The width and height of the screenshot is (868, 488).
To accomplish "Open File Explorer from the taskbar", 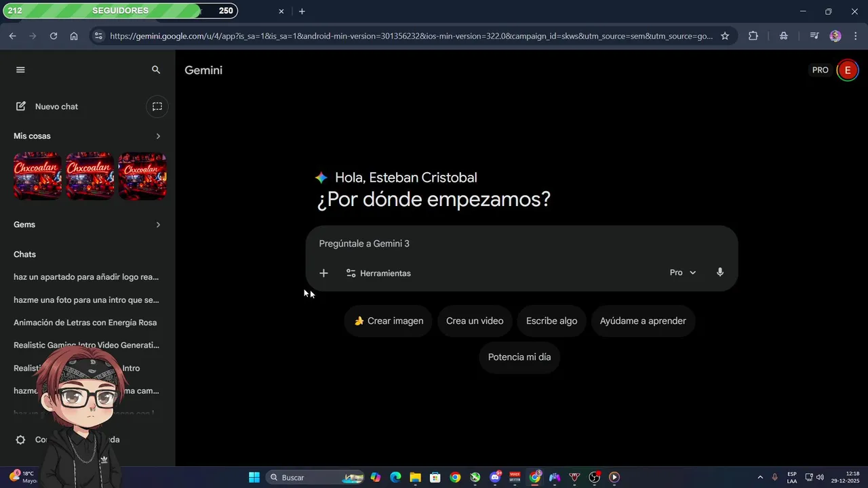I will 415,477.
